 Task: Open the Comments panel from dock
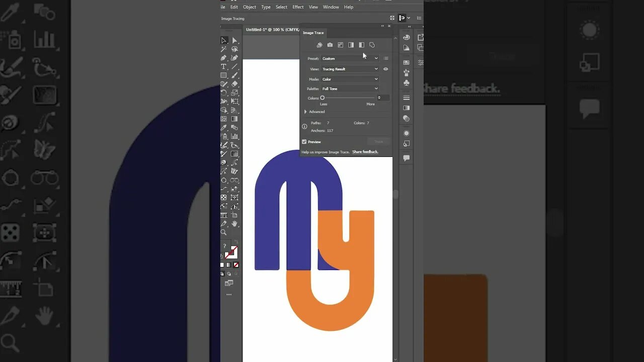click(x=407, y=158)
